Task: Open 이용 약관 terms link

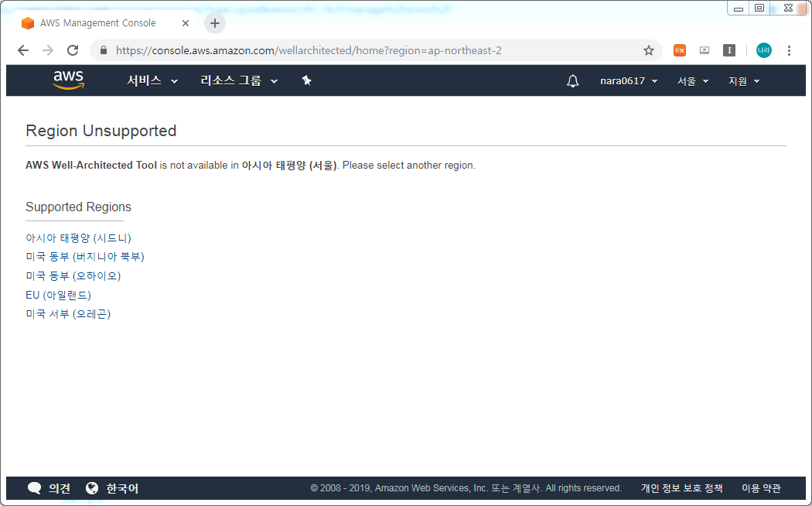Action: (x=761, y=488)
